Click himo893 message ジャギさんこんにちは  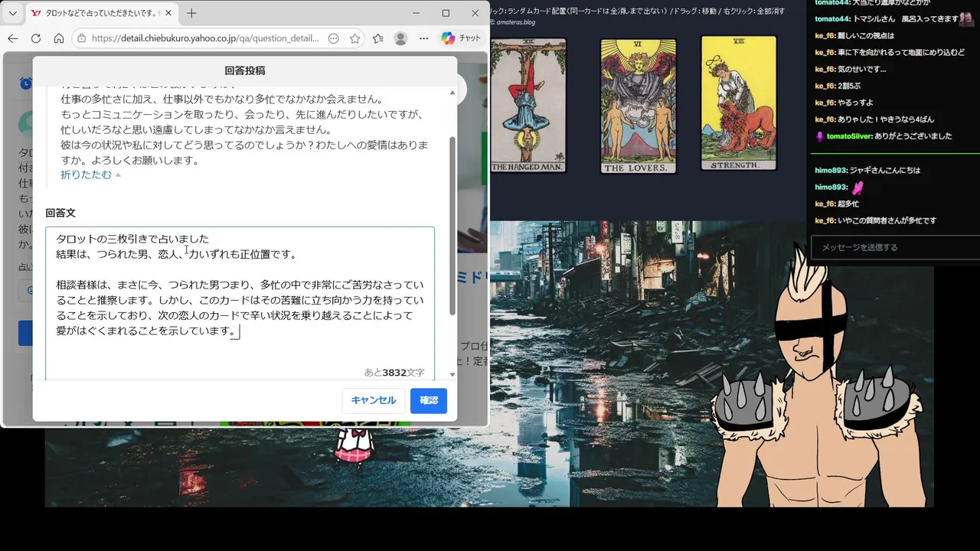pos(867,170)
